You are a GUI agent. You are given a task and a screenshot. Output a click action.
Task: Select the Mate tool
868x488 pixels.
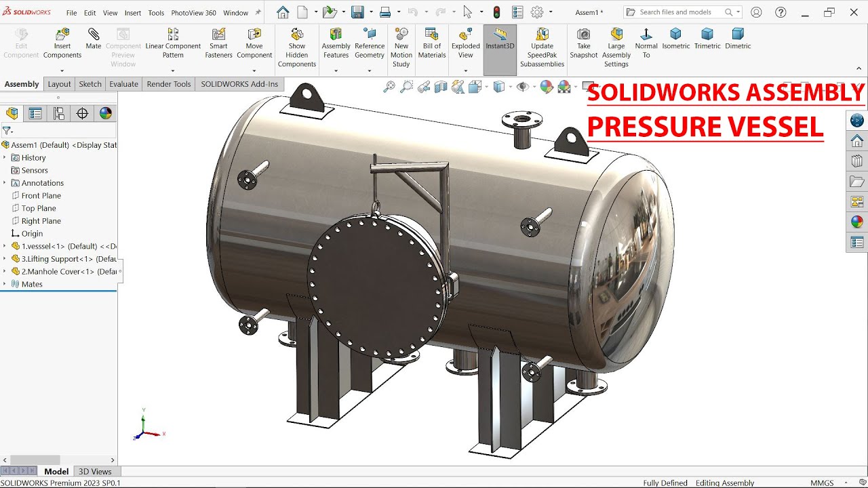pyautogui.click(x=94, y=39)
